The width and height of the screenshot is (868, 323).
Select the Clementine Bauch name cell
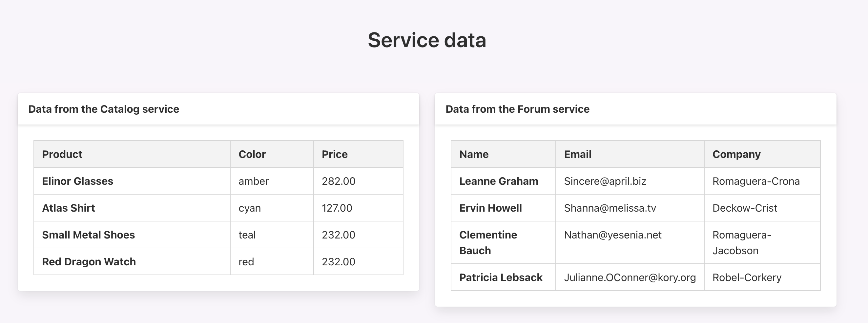pos(504,243)
